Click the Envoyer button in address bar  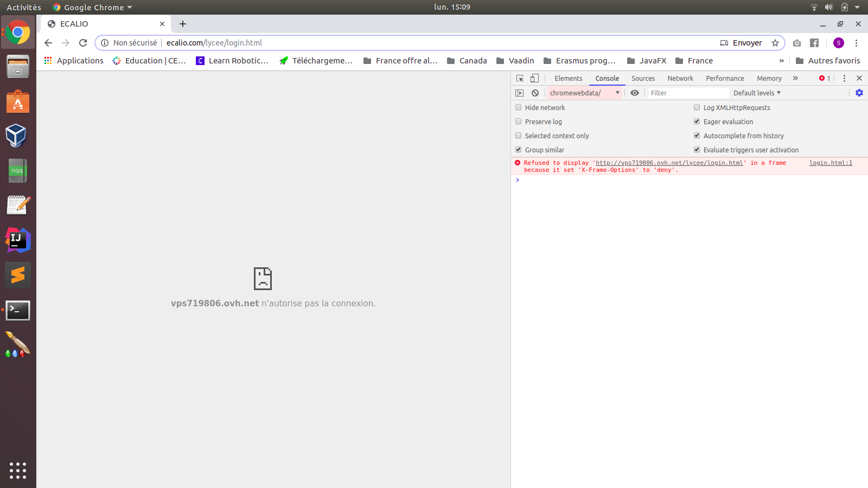point(741,43)
